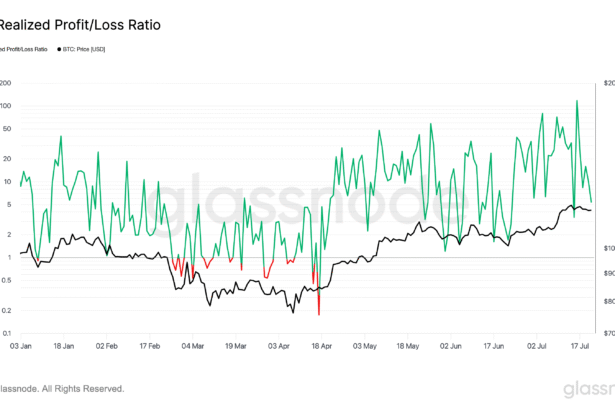Click the 17 Feb x-axis date label
This screenshot has height=410, width=615.
pos(149,346)
